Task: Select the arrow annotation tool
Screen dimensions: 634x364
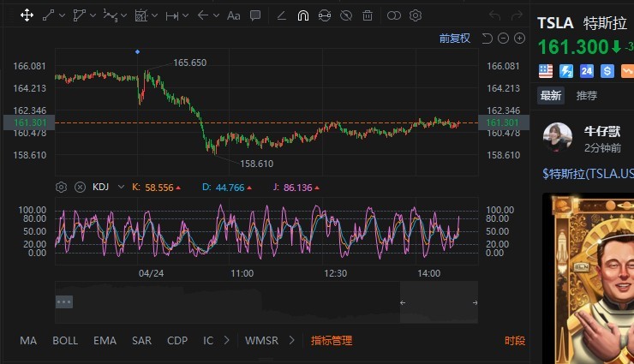Action: pyautogui.click(x=202, y=15)
